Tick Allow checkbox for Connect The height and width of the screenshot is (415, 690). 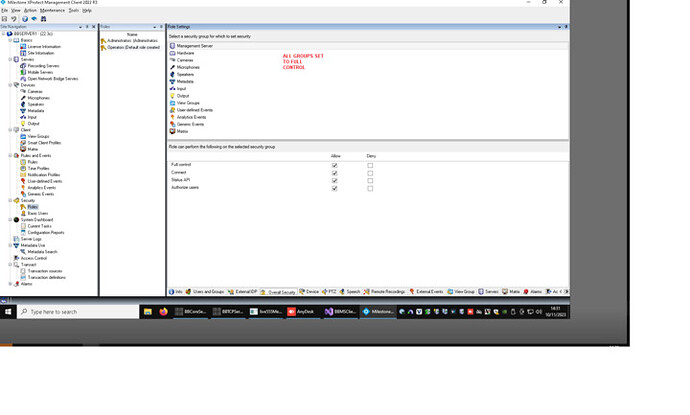334,173
